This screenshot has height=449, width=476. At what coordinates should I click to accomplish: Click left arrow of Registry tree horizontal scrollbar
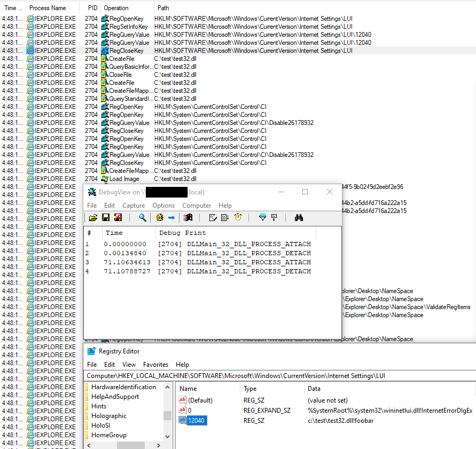[x=89, y=445]
